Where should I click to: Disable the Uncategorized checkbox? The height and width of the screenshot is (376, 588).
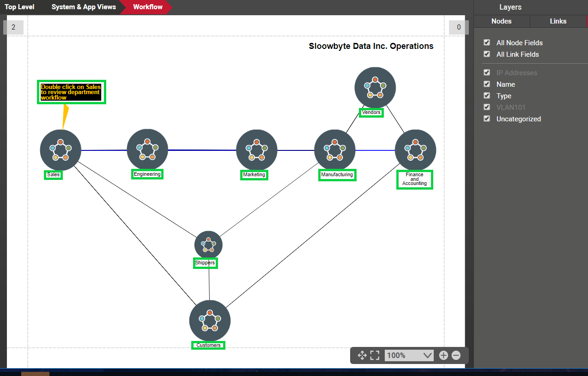486,119
